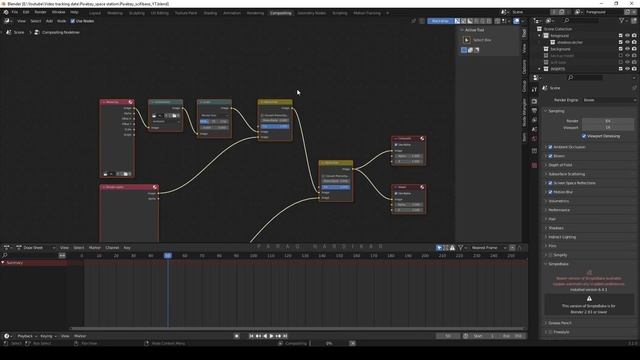Viewport: 640px width, 360px height.
Task: Toggle the Motion Blur checkbox
Action: pos(550,192)
